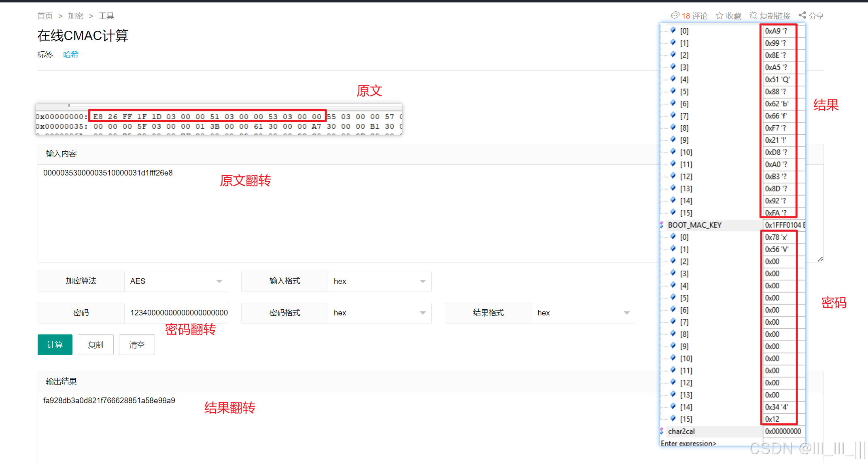The height and width of the screenshot is (463, 868).
Task: Go to 首页 in breadcrumb
Action: (45, 16)
